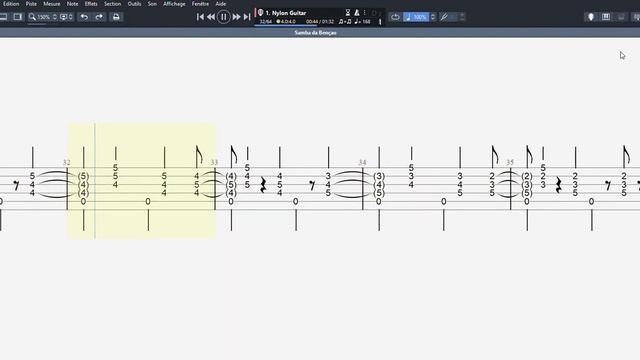
Task: Select the quarter rest in bar 35
Action: click(559, 185)
